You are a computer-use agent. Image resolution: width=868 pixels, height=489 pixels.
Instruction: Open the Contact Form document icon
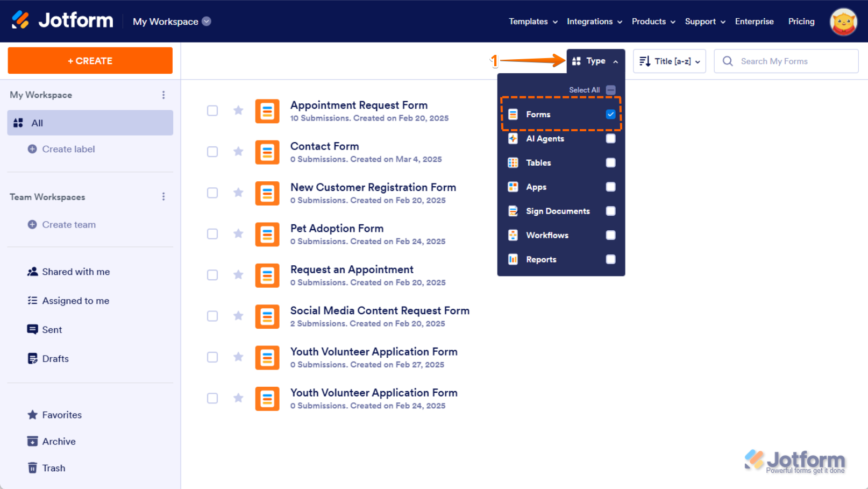[267, 152]
